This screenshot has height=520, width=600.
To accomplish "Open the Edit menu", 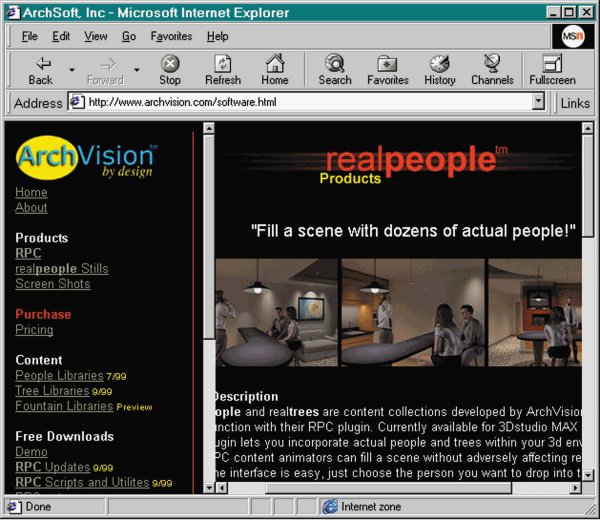I will 61,36.
